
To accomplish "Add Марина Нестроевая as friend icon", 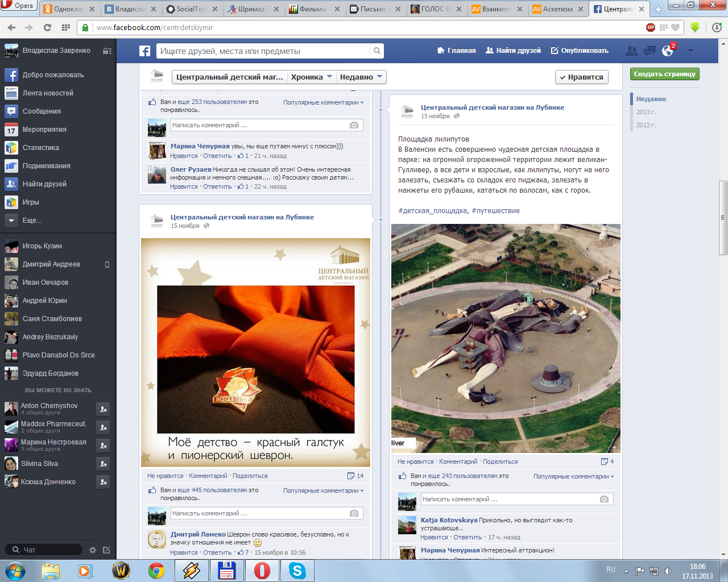I will pyautogui.click(x=103, y=446).
